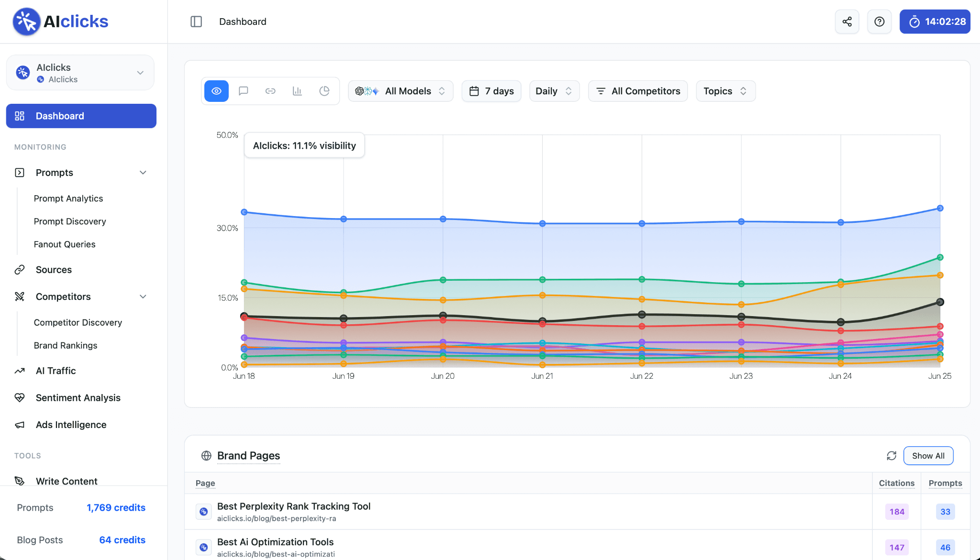Viewport: 980px width, 560px height.
Task: Open the AIclicks workspace switcher
Action: (80, 73)
